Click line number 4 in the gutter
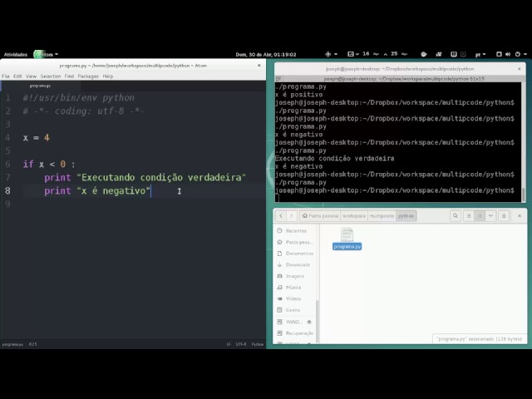The height and width of the screenshot is (399, 532). [7, 138]
